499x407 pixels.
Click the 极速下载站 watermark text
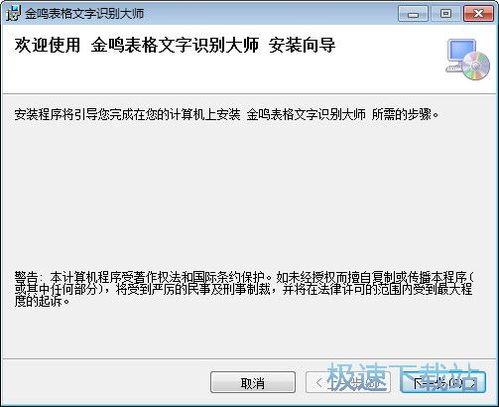pos(402,377)
